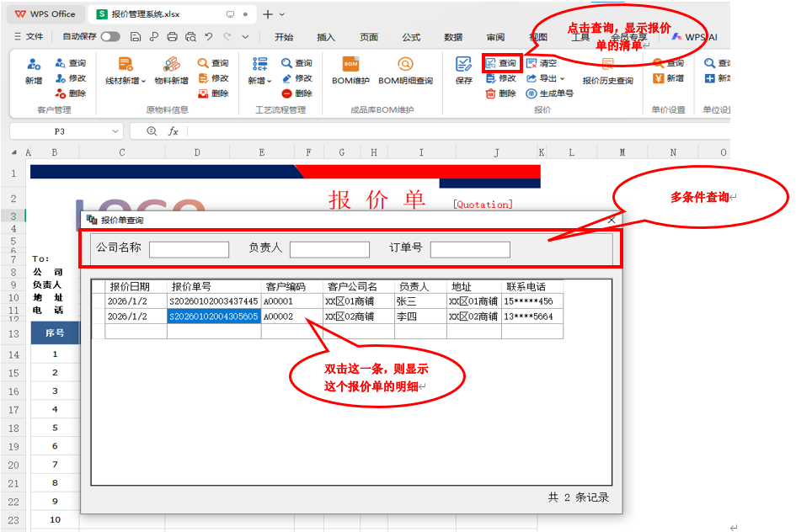The image size is (796, 532).
Task: Click 修改 in 客户管理 group
Action: (71, 78)
